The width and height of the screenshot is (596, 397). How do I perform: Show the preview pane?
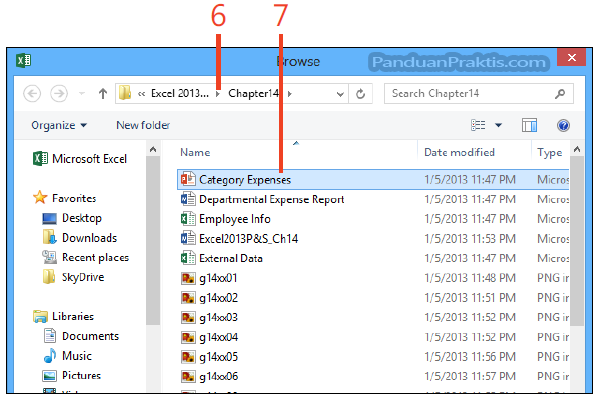click(x=529, y=125)
